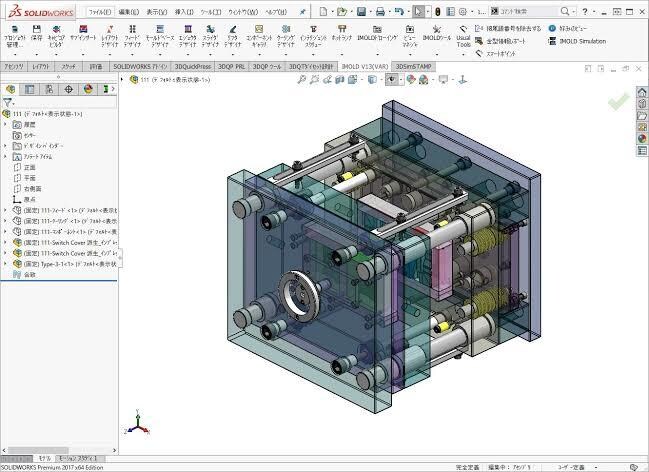This screenshot has width=649, height=472.
Task: Open the layout designer tool
Action: pos(110,36)
